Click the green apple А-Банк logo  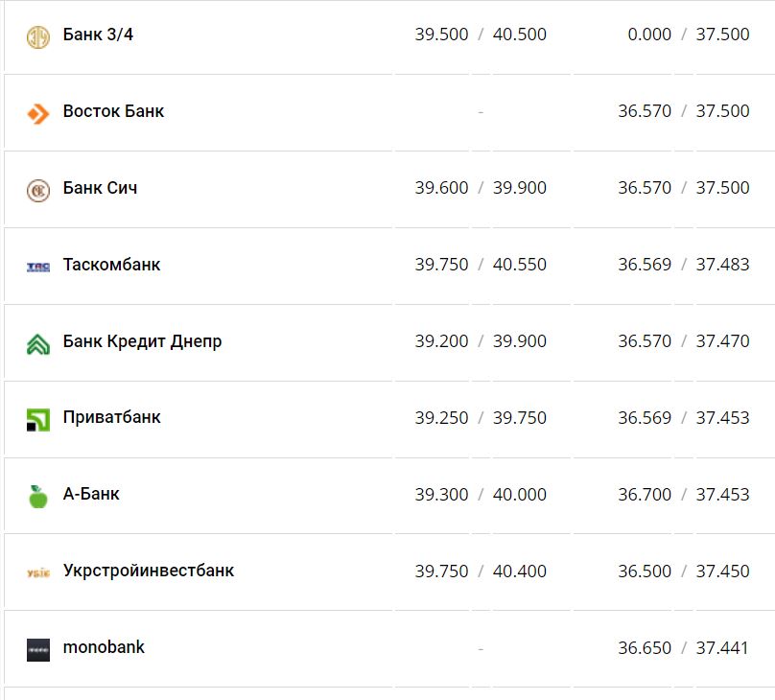[37, 496]
